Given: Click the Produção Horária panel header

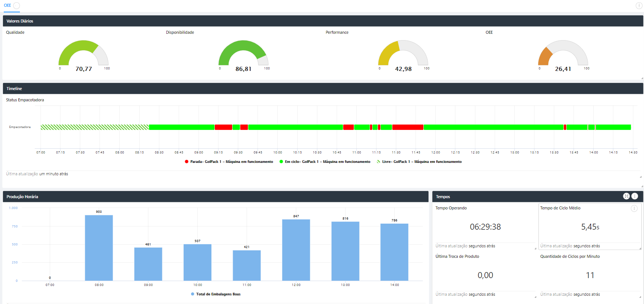Looking at the screenshot, I should click(216, 197).
